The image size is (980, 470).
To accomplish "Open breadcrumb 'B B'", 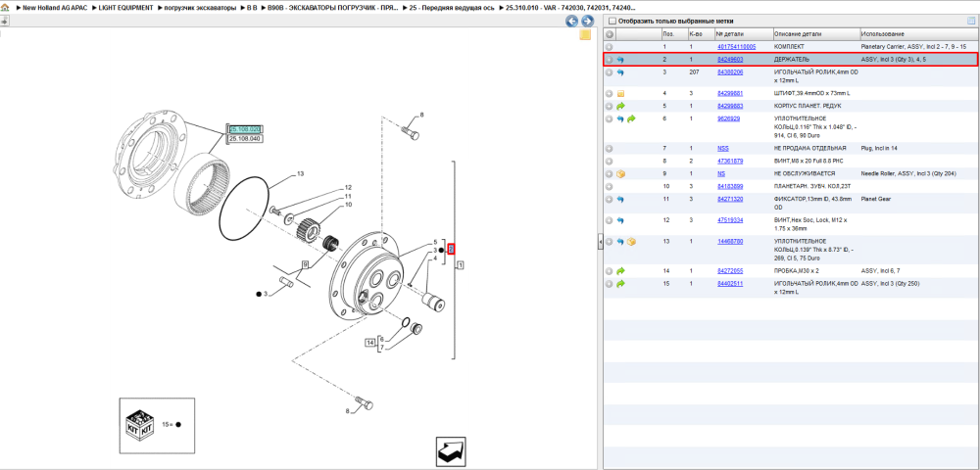I will tap(251, 8).
